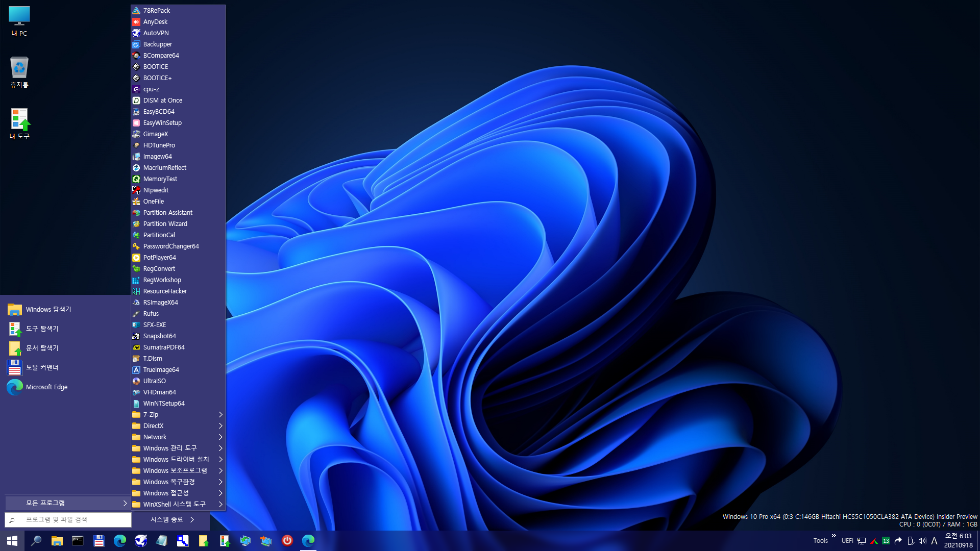The height and width of the screenshot is (551, 980).
Task: Open EasyWinSetup
Action: pos(178,122)
